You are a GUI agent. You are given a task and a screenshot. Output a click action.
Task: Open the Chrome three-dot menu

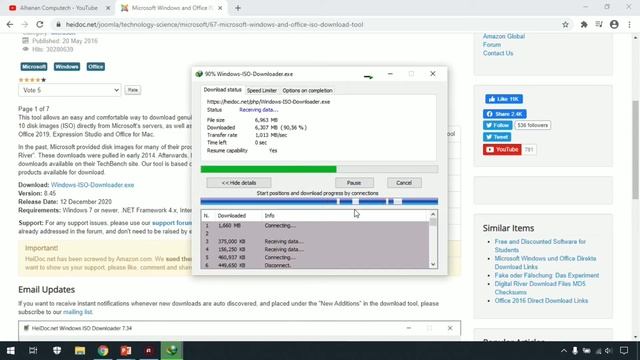click(x=629, y=24)
